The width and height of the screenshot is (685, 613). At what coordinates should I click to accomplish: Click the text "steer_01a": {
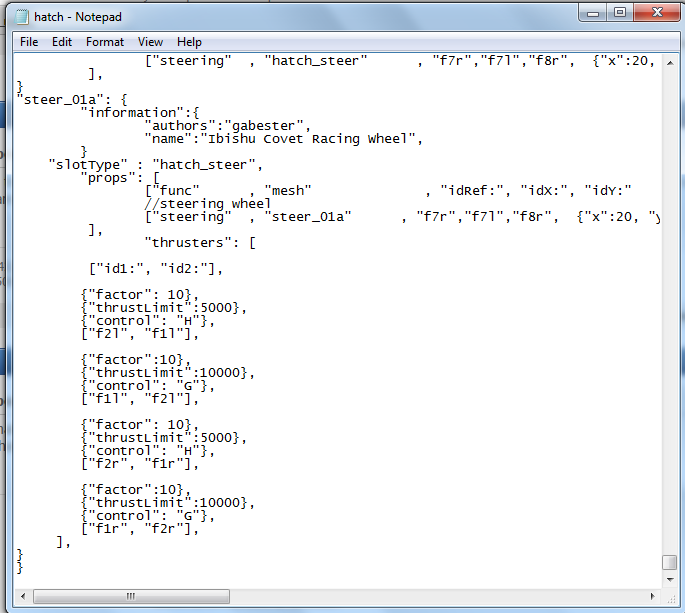point(72,100)
